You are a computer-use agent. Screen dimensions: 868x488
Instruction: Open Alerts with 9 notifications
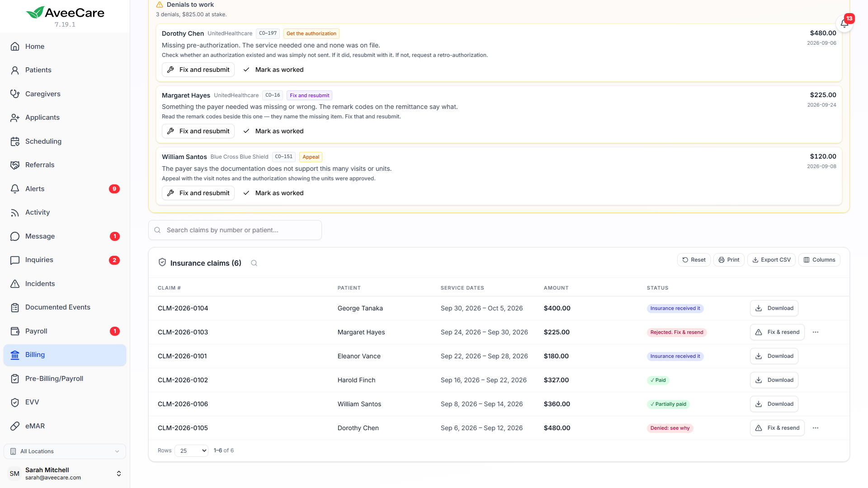(x=65, y=189)
